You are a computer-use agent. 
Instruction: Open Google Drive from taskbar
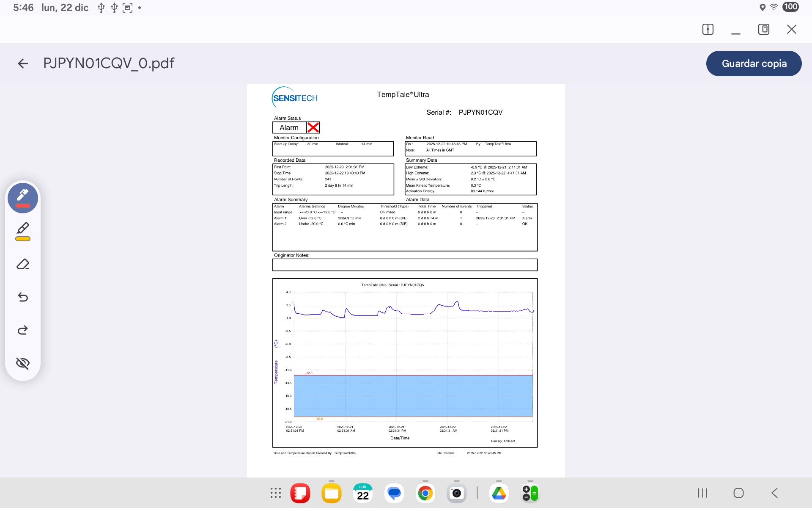(499, 493)
